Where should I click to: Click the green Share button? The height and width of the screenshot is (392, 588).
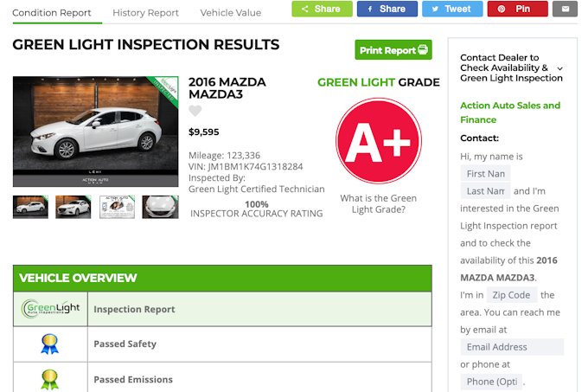click(x=322, y=10)
